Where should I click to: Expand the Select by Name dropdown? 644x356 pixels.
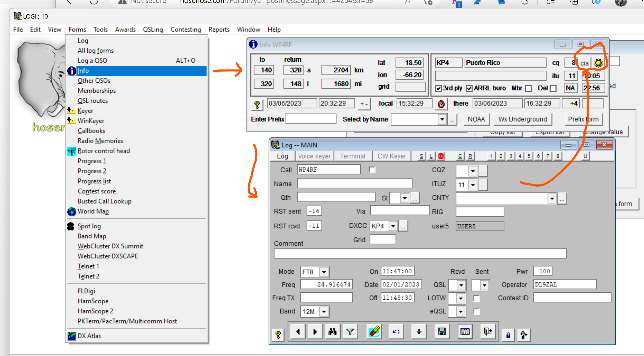pyautogui.click(x=442, y=119)
